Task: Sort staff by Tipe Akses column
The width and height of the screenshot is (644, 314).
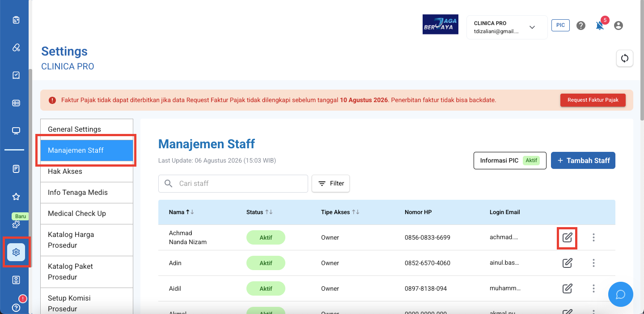Action: [x=340, y=212]
